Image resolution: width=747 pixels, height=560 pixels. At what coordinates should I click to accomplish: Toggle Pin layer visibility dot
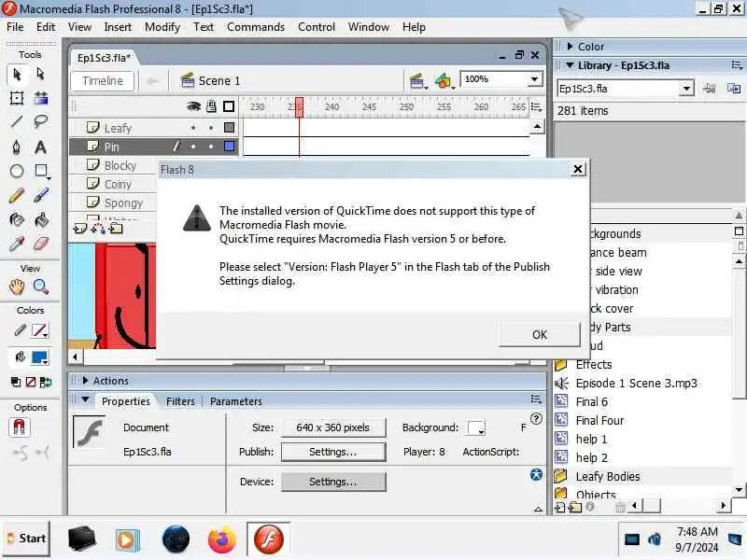point(193,147)
